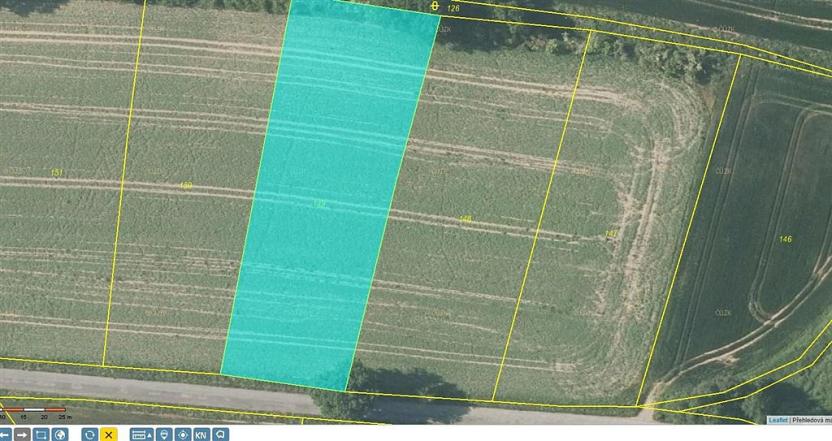Click parcel number 146 on the map

(x=785, y=239)
